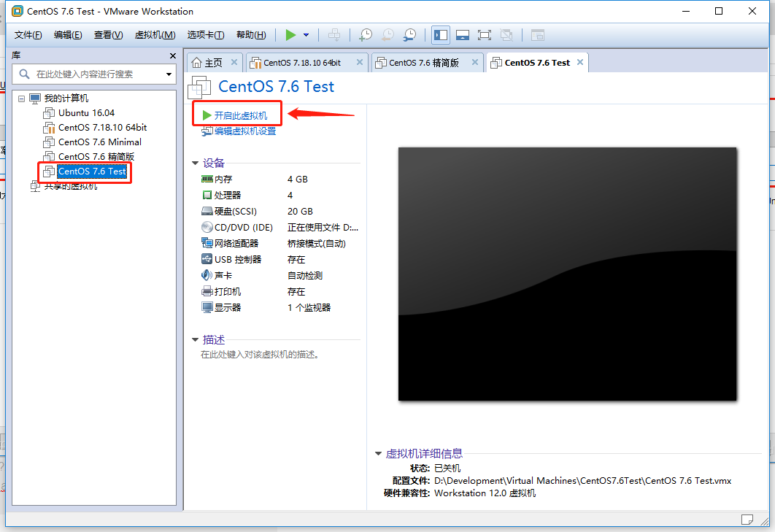Toggle the thumbnail bar view icon
Viewport: 775px width, 532px height.
pyautogui.click(x=463, y=35)
